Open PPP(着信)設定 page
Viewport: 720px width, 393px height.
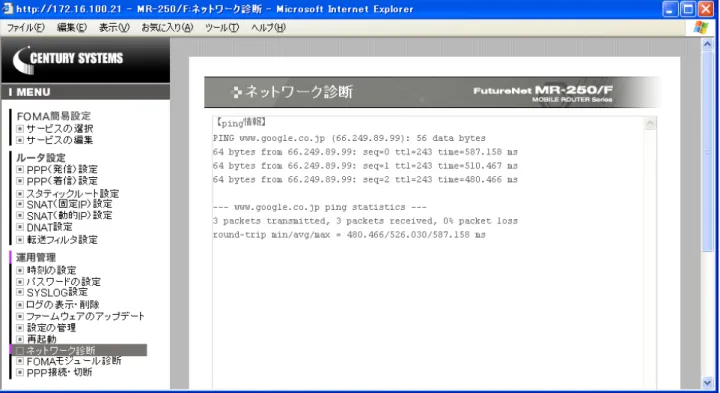(x=62, y=181)
